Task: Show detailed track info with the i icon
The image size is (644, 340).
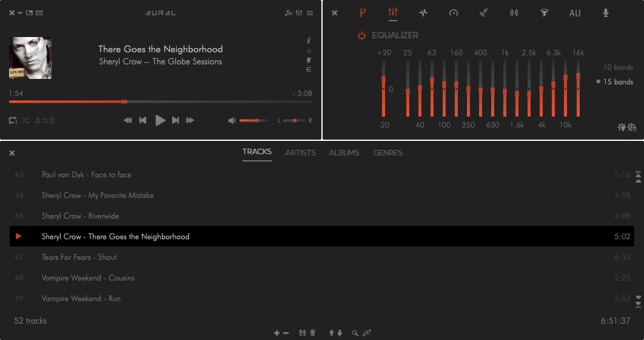Action: click(x=309, y=40)
